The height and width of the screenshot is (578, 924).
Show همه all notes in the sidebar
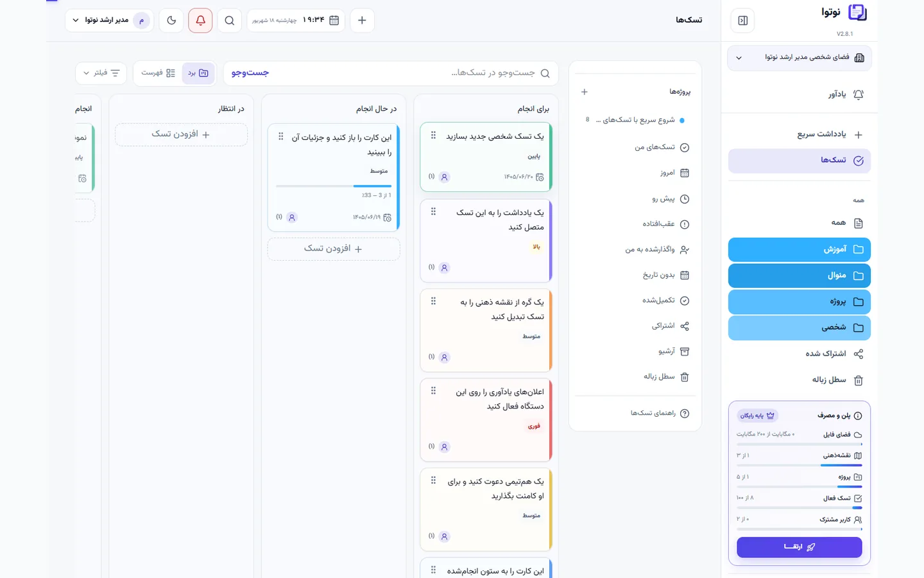pos(800,223)
